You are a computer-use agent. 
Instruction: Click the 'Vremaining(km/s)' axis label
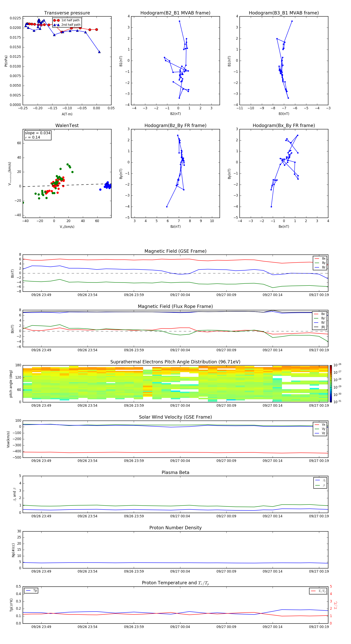pyautogui.click(x=10, y=173)
